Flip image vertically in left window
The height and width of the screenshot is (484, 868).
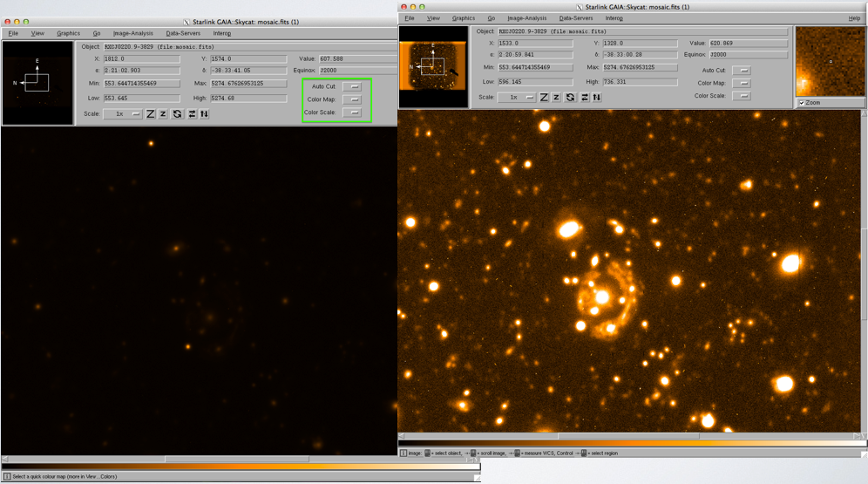(x=204, y=114)
